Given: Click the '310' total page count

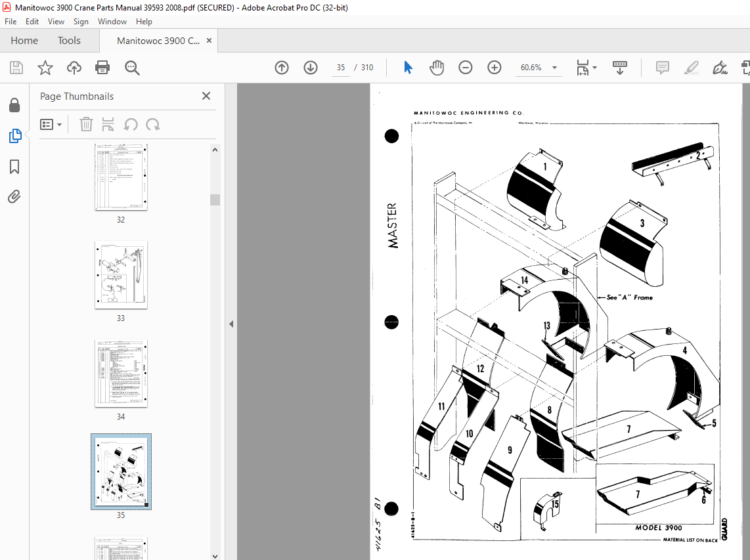Looking at the screenshot, I should 367,68.
